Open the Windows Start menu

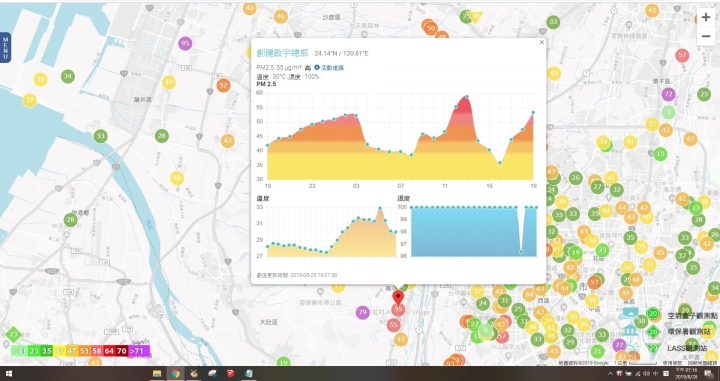point(8,374)
